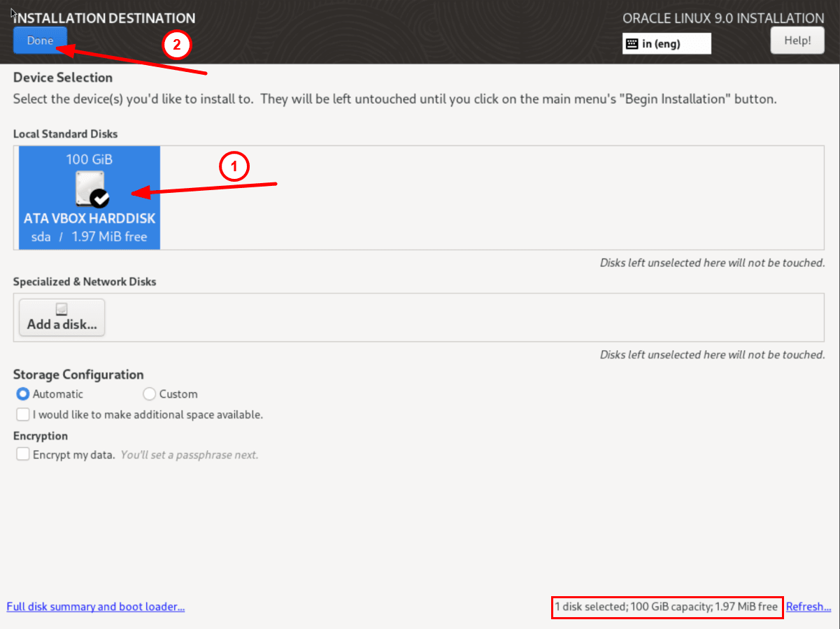The image size is (840, 629).
Task: Enable making additional space available
Action: 22,414
